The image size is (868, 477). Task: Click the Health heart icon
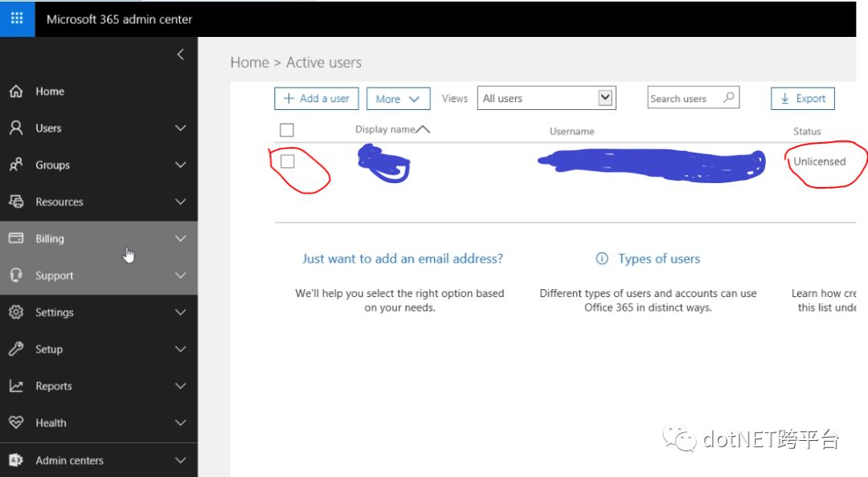click(x=16, y=422)
